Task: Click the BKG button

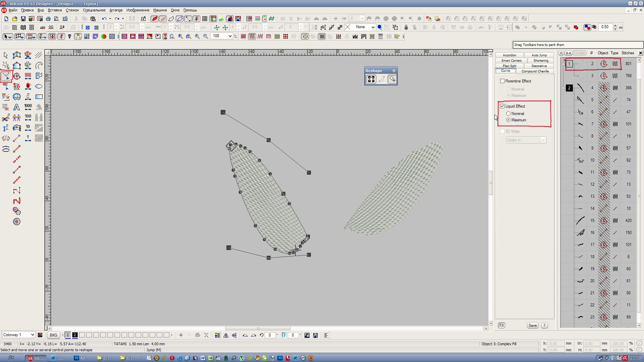Action: point(53,335)
